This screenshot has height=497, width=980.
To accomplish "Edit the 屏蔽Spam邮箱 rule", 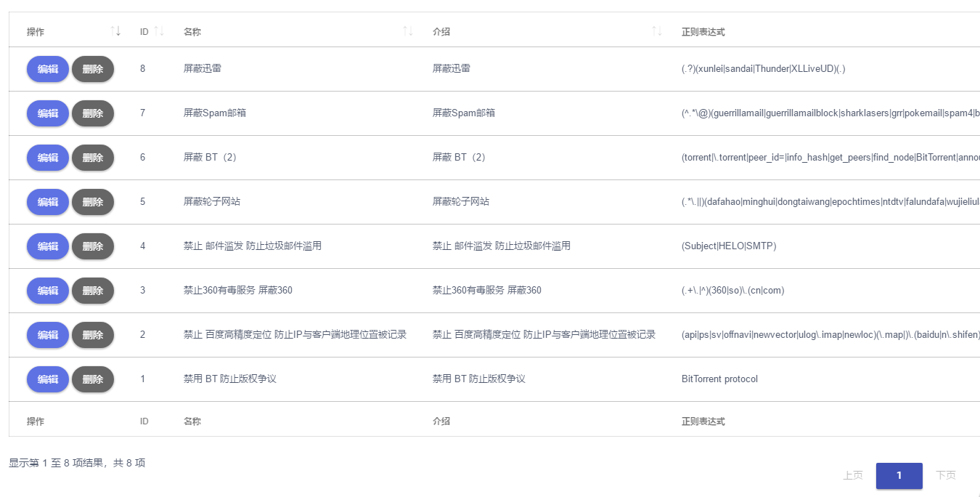I will click(48, 113).
